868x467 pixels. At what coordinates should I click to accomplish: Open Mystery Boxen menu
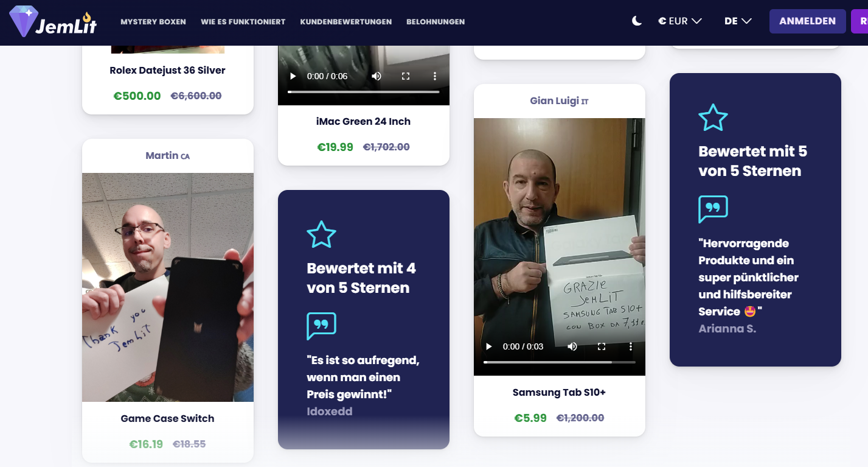153,22
